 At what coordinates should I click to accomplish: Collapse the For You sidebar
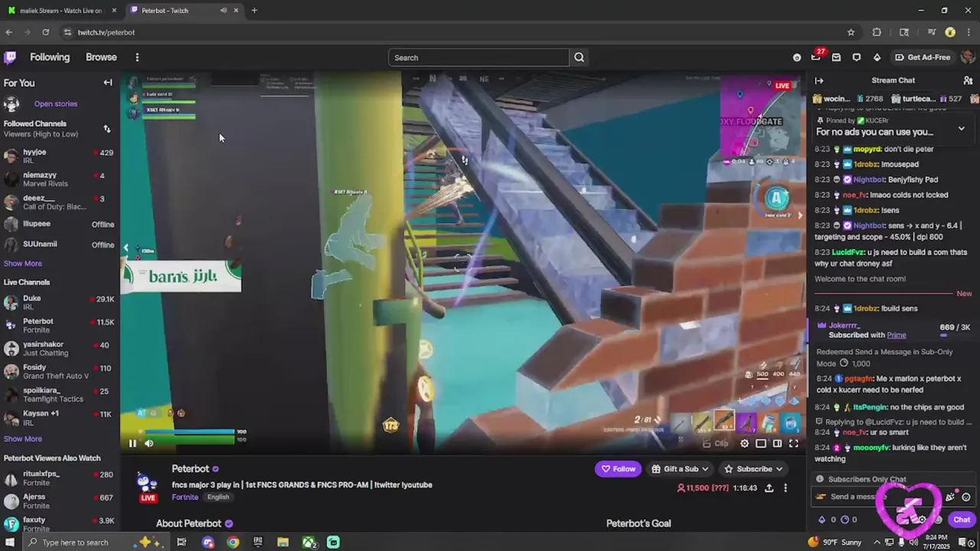pyautogui.click(x=108, y=83)
